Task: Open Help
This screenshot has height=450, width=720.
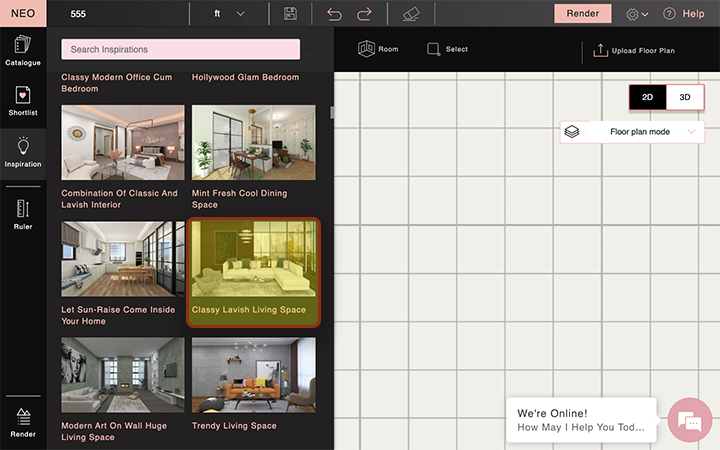Action: (x=684, y=14)
